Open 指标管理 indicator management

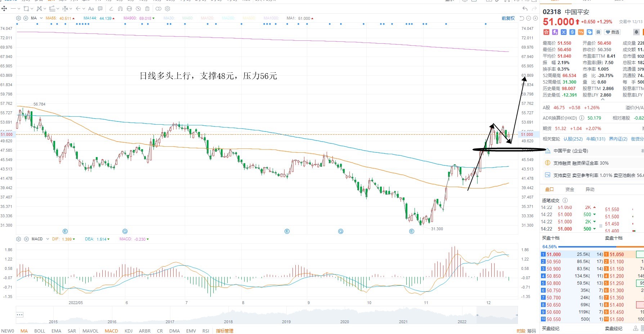click(x=224, y=331)
